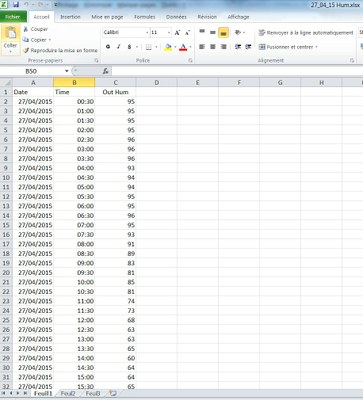Open the Feuil1 sheet tab
Viewport: 363px width, 400px height.
(43, 394)
